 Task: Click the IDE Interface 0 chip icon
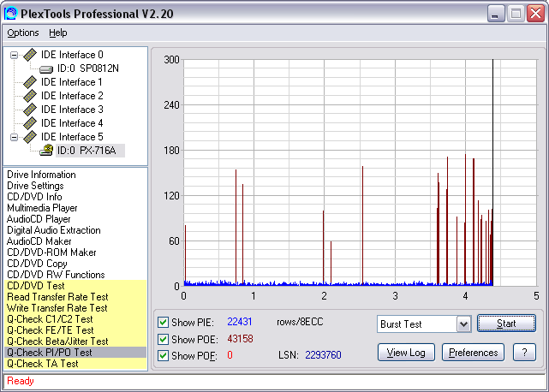(30, 55)
